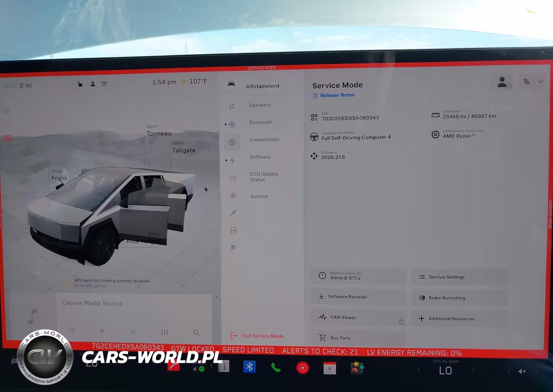Viewport: 553px width, 392px height.
Task: Open the car (Infotainment) category icon
Action: 232,83
